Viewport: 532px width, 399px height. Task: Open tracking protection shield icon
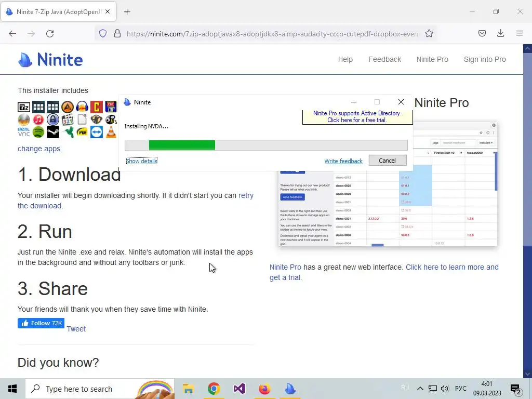click(x=103, y=33)
